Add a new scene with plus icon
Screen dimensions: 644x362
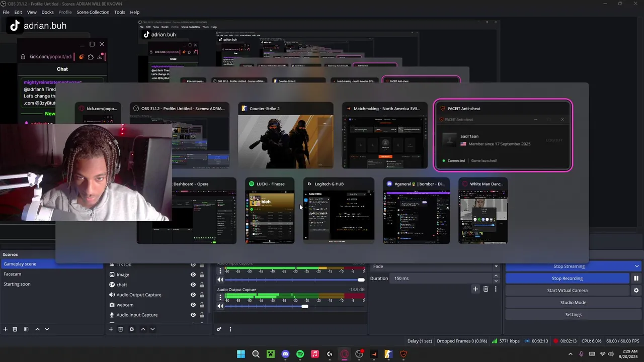[6, 329]
